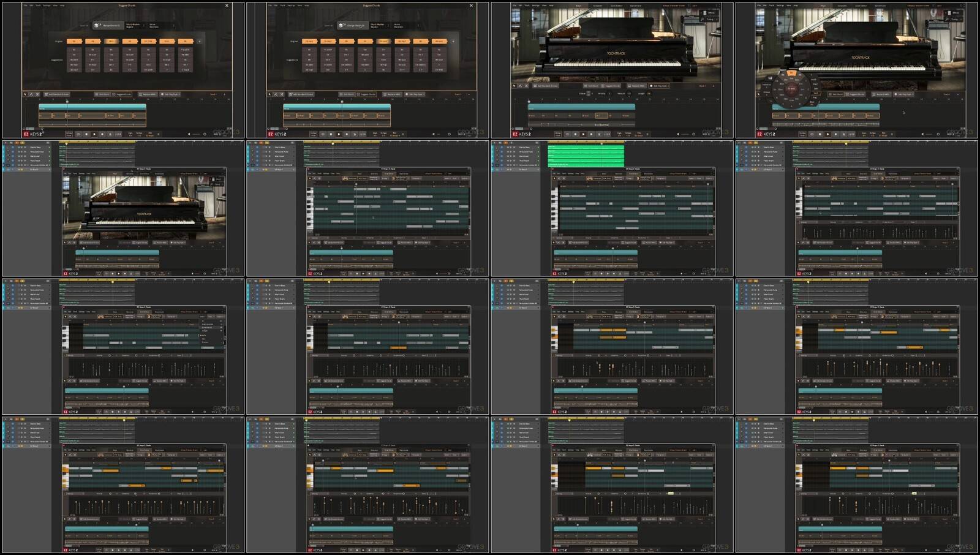Select fourth original chord in seven-chord frame
The image size is (980, 555).
pyautogui.click(x=130, y=41)
